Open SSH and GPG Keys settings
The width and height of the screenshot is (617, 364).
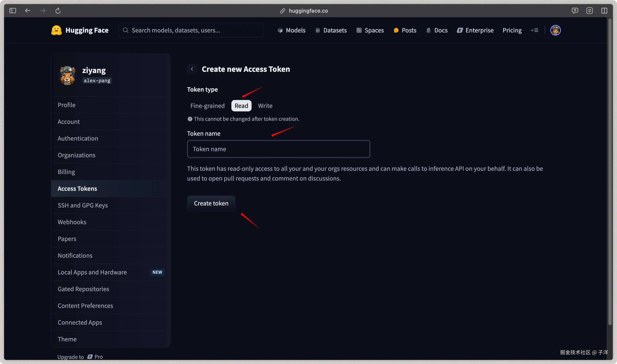[83, 205]
